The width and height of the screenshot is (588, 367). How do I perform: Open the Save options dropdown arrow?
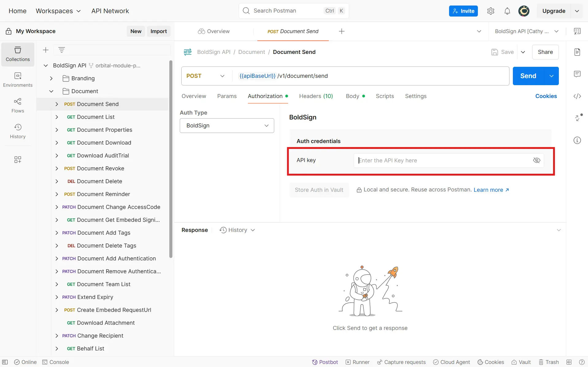(x=523, y=52)
